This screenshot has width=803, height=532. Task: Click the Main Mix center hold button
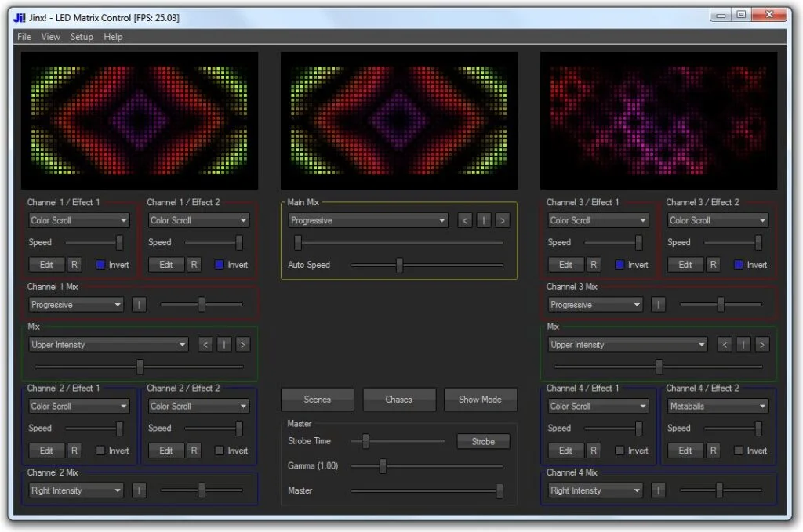click(x=483, y=220)
